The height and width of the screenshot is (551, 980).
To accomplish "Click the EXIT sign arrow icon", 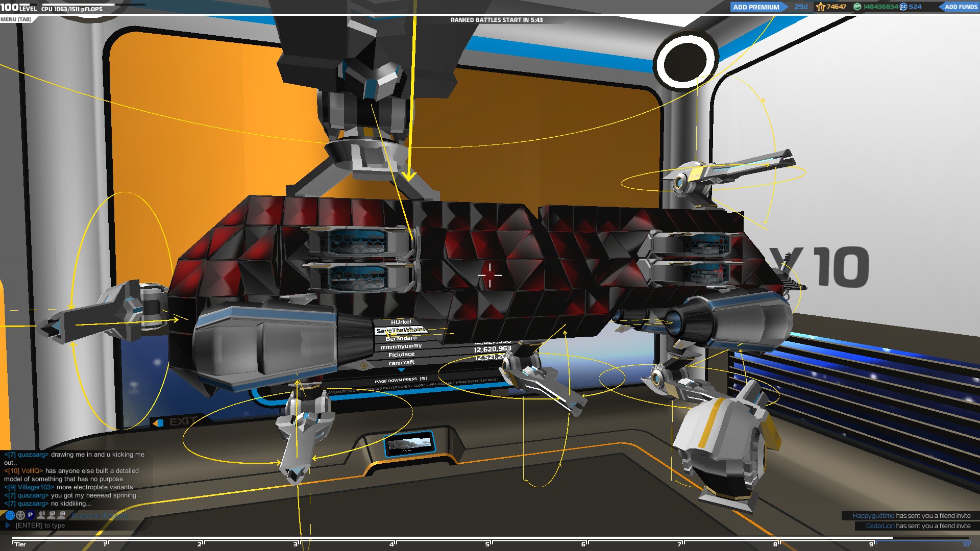I will click(158, 422).
